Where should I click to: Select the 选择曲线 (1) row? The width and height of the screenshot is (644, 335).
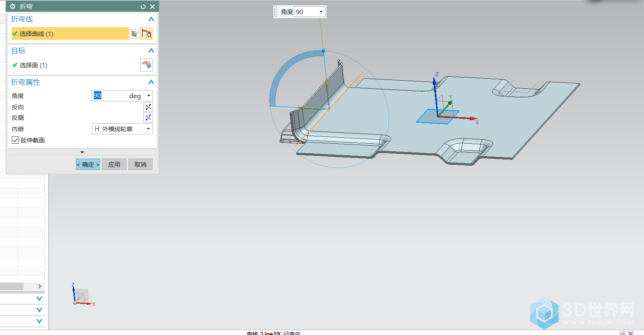(x=70, y=33)
